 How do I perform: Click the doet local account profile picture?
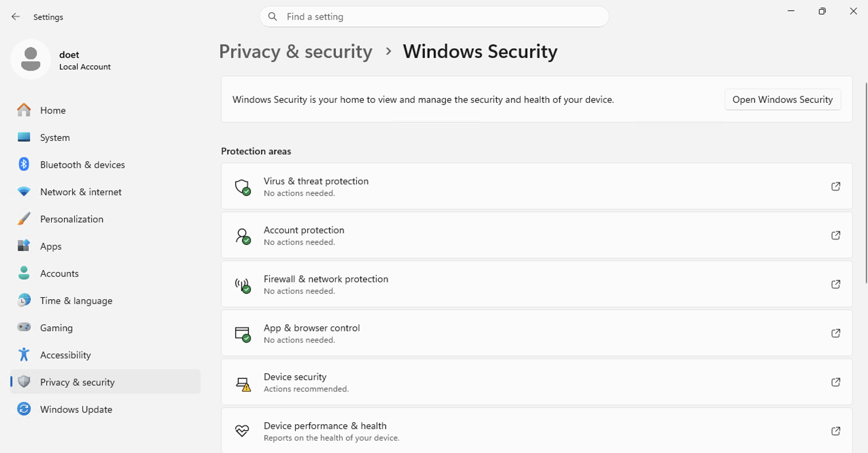click(x=31, y=59)
